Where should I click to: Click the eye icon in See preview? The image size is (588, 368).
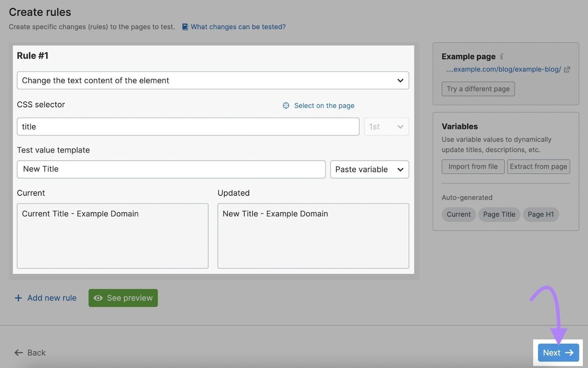(x=98, y=298)
